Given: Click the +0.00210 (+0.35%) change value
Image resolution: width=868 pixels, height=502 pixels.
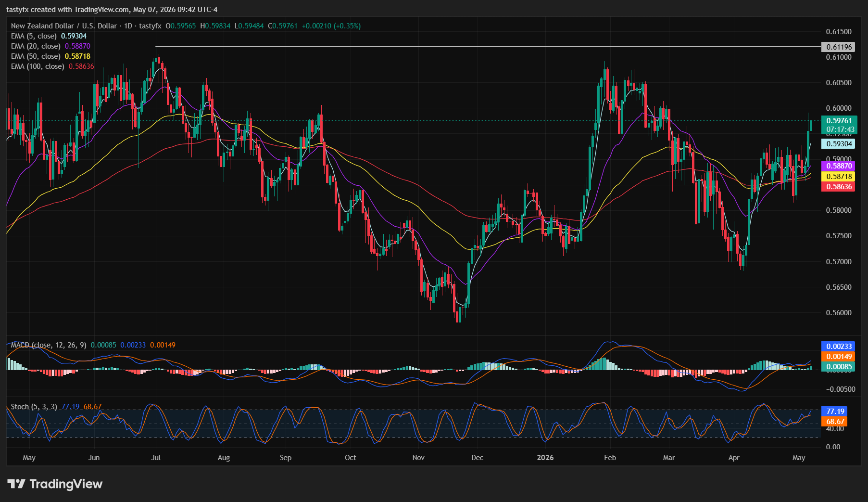Looking at the screenshot, I should (331, 26).
